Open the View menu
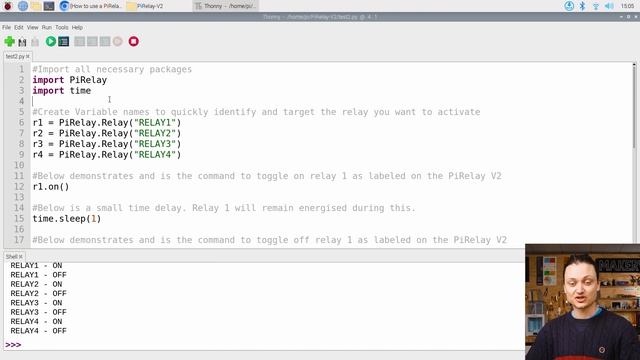The height and width of the screenshot is (360, 640). tap(33, 27)
